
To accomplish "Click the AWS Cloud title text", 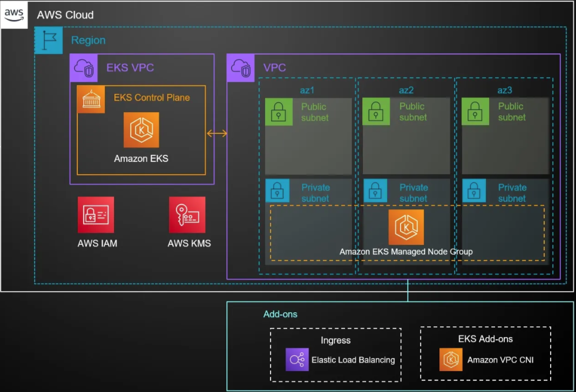I will 65,15.
